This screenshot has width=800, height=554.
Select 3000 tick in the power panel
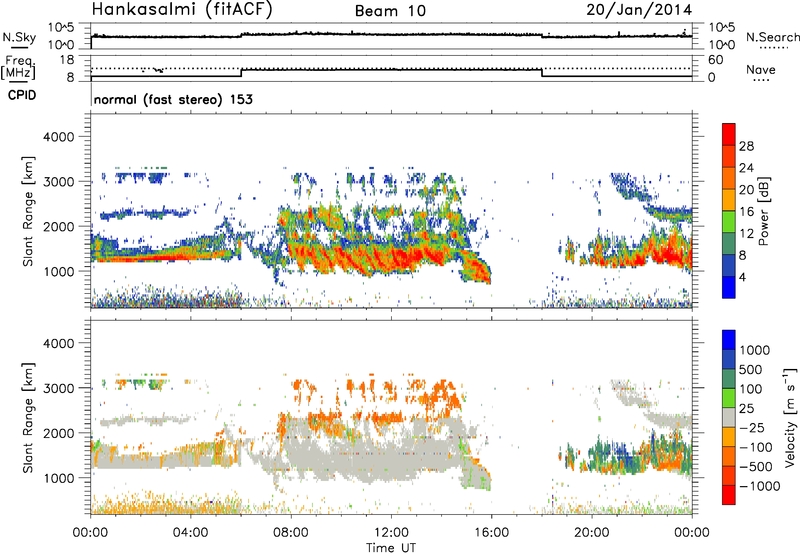click(58, 182)
